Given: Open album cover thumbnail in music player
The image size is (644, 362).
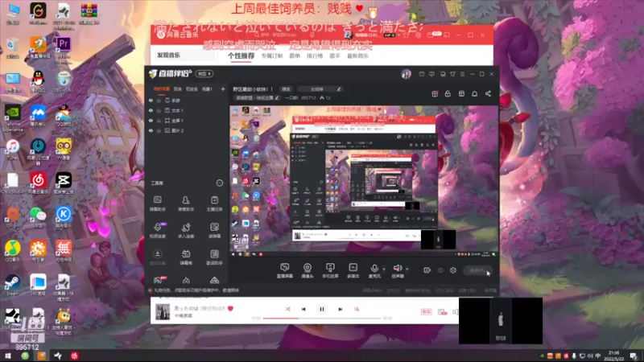Looking at the screenshot, I should (163, 312).
